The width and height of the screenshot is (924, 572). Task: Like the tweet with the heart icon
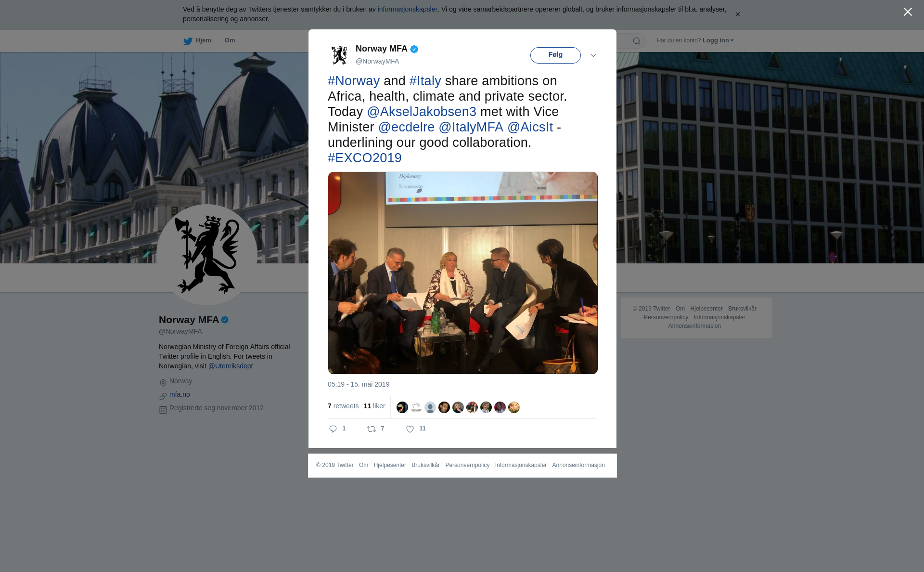pos(410,429)
